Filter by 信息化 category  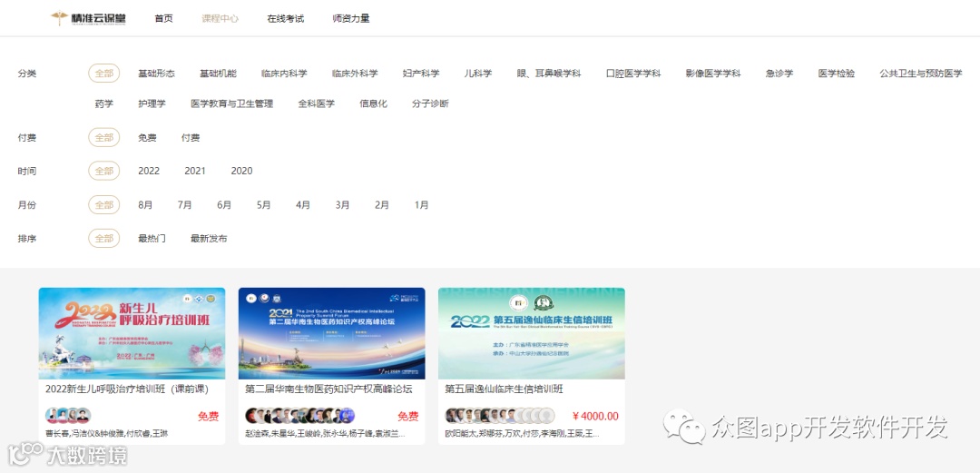pos(373,103)
